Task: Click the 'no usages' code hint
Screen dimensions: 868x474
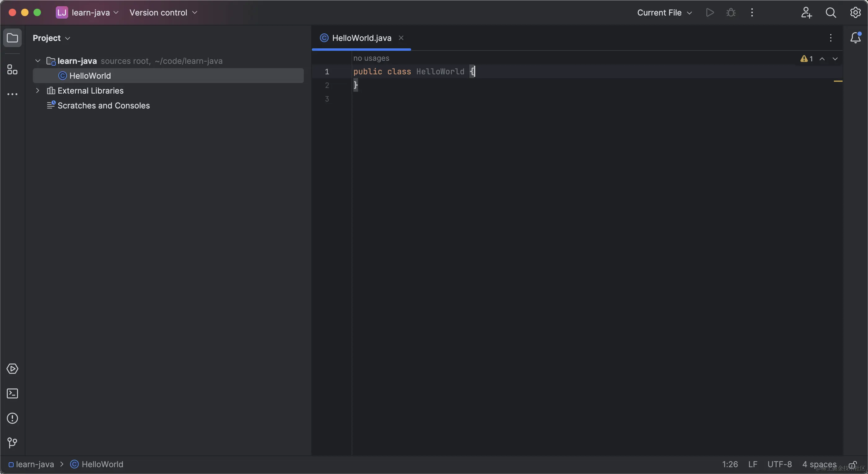Action: coord(371,58)
